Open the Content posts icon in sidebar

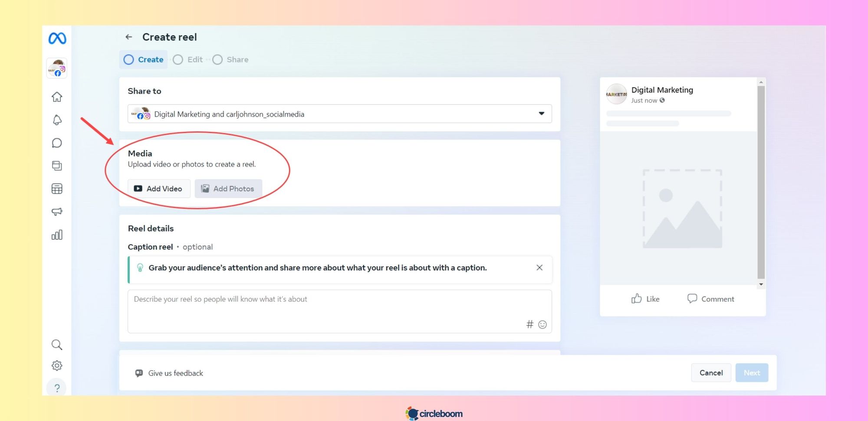click(x=57, y=166)
